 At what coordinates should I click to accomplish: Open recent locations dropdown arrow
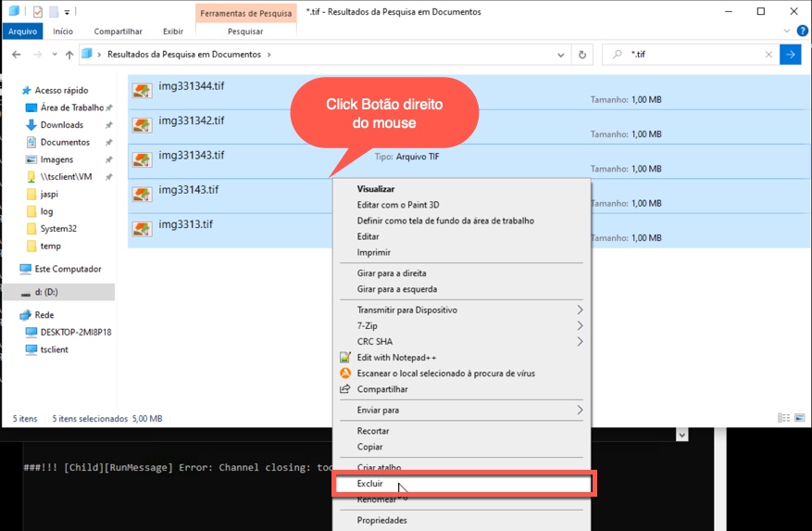tap(55, 55)
